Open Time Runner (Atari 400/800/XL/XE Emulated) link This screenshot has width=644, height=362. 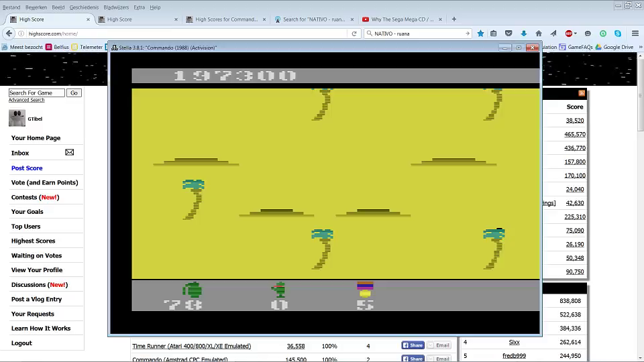click(191, 346)
